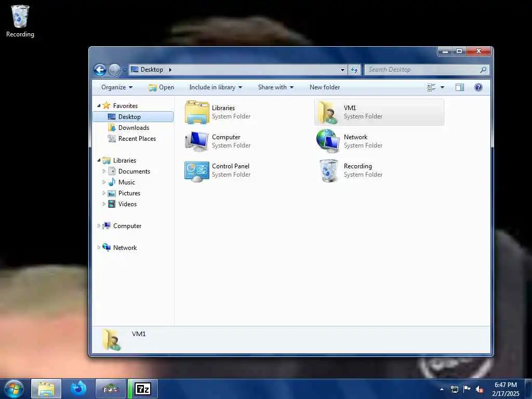Expand the Documents library node

pos(104,171)
